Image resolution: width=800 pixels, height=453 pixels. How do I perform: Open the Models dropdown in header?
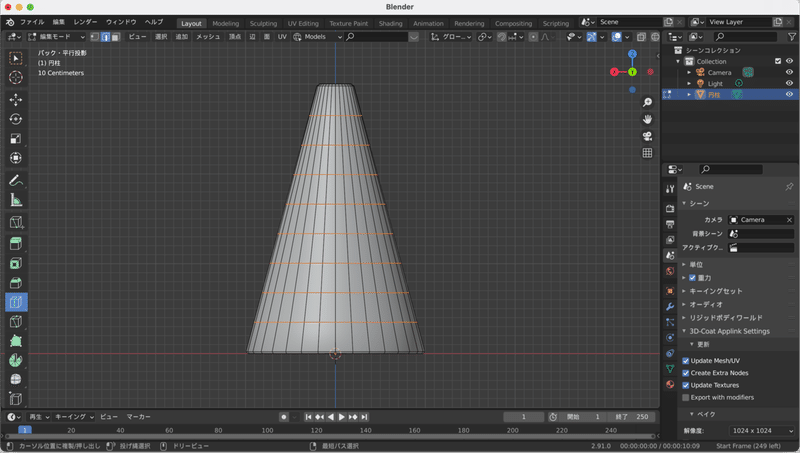click(x=317, y=37)
